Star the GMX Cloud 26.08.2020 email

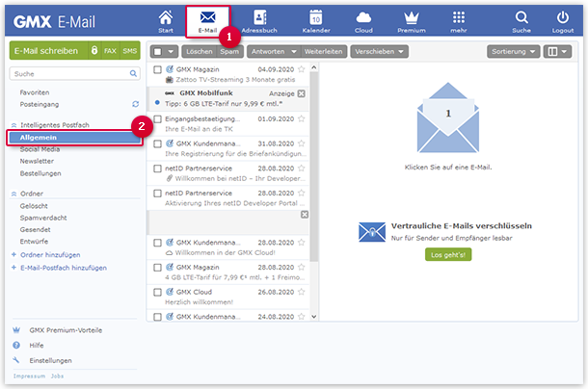(301, 292)
